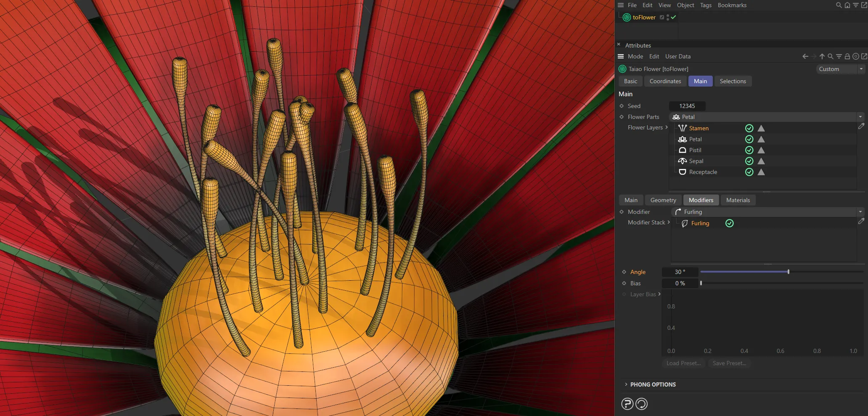Screen dimensions: 868x416
Task: Toggle the green checkmark next to Stamen
Action: point(749,128)
